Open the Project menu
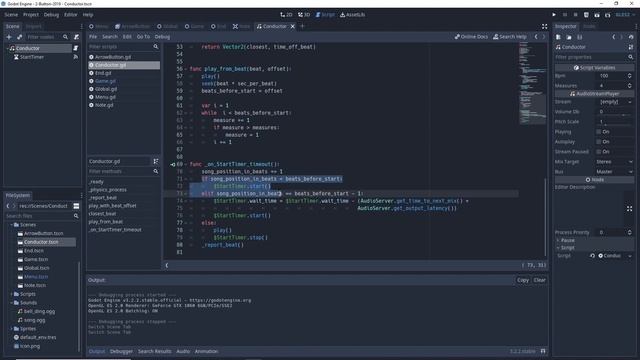 31,15
